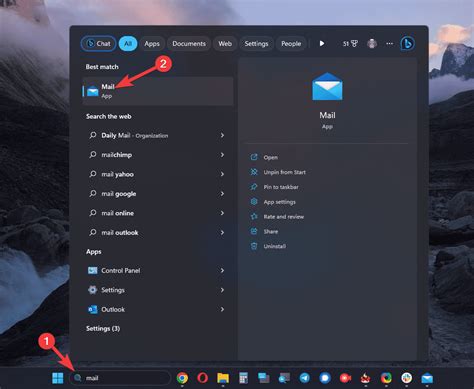Expand the mail google chevron
The width and height of the screenshot is (474, 389).
point(222,194)
